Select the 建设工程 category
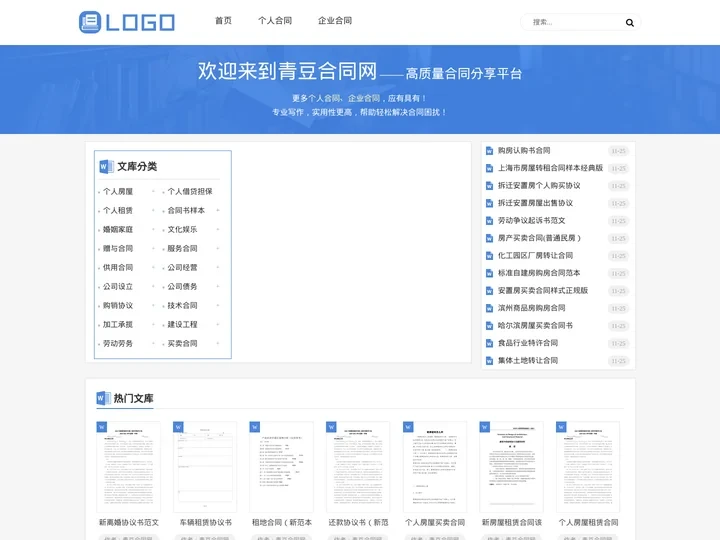The image size is (720, 540). click(182, 325)
